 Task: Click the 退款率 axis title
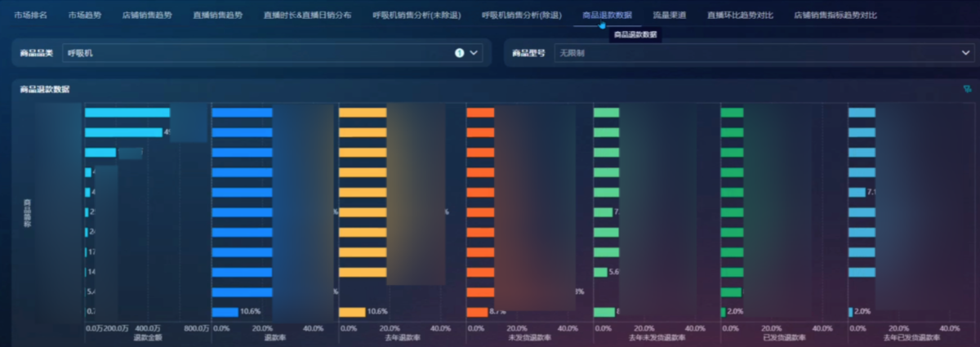click(x=274, y=337)
